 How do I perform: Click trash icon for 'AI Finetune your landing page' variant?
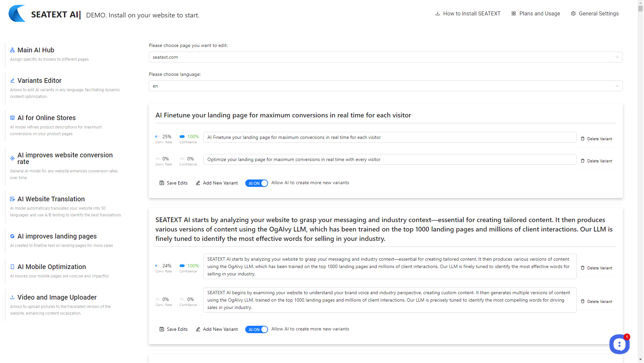coord(583,139)
